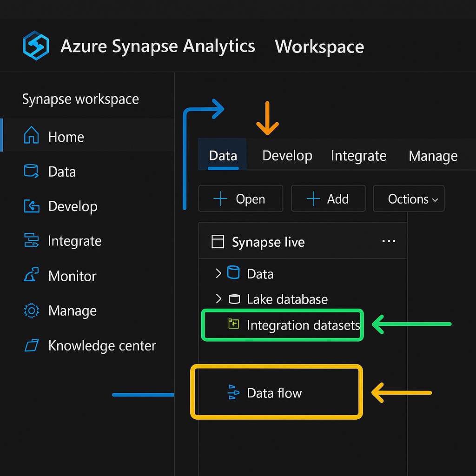The width and height of the screenshot is (476, 476).
Task: Click the Lake database cylinder icon
Action: (x=234, y=299)
